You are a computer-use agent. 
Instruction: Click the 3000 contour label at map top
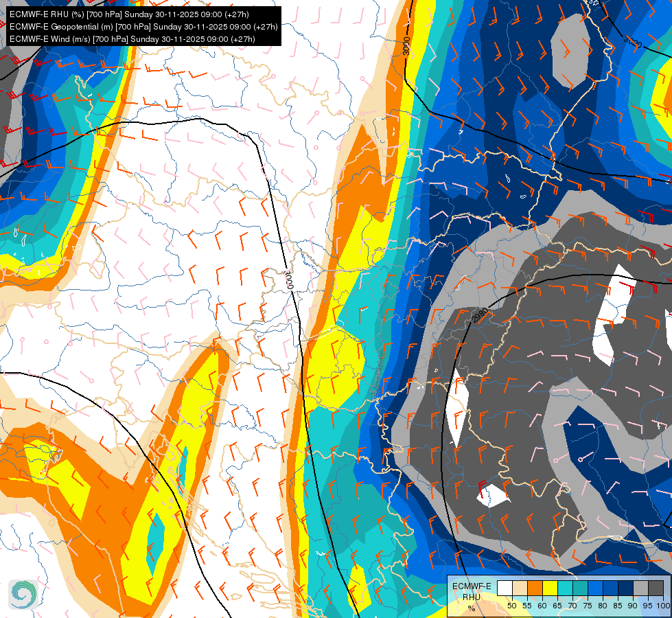pyautogui.click(x=407, y=46)
